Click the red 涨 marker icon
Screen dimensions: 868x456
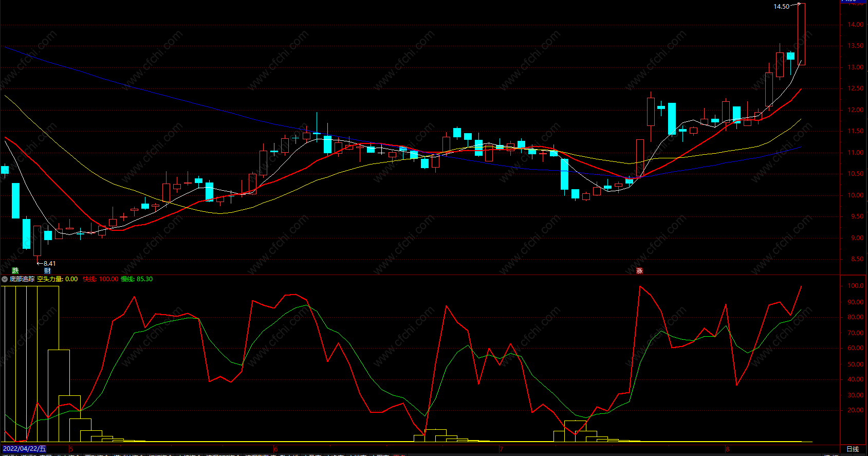(x=639, y=270)
